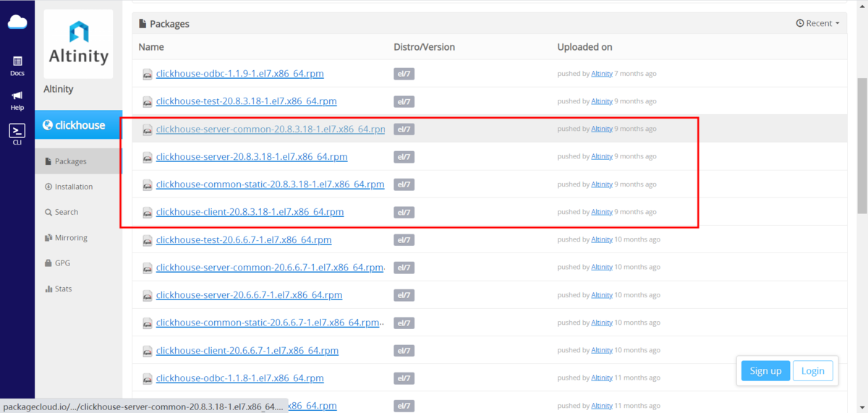Select the clickhouse repository header
Viewport: 868px width, 413px height.
click(78, 125)
